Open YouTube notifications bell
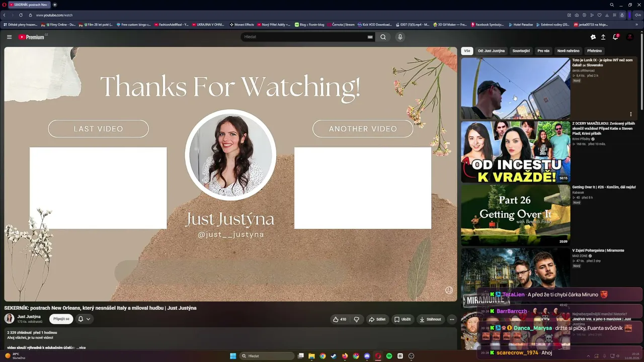Image resolution: width=644 pixels, height=362 pixels. 615,37
